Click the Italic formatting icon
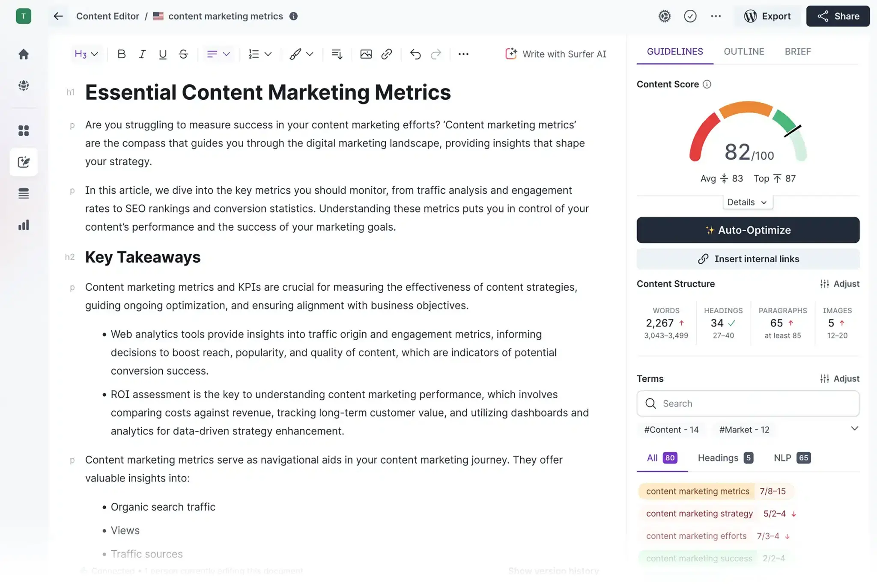The width and height of the screenshot is (877, 588). click(x=141, y=53)
